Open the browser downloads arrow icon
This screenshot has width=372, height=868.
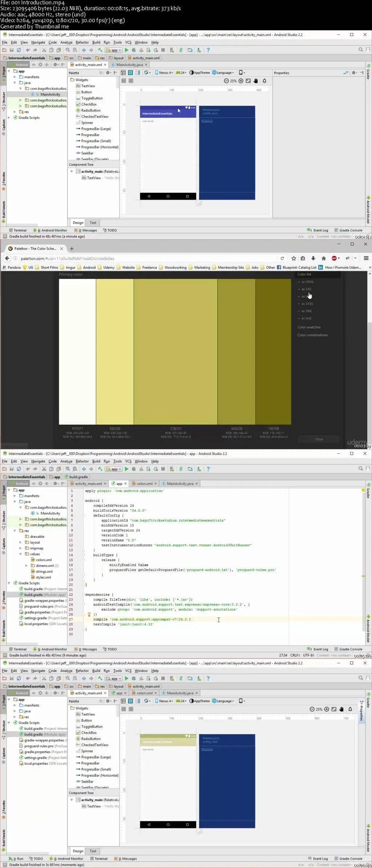[313, 258]
